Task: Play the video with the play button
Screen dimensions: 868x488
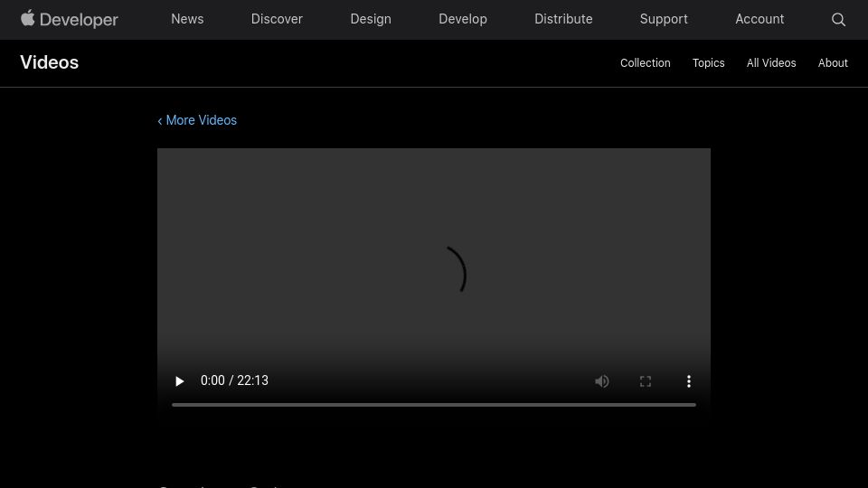Action: 179,381
